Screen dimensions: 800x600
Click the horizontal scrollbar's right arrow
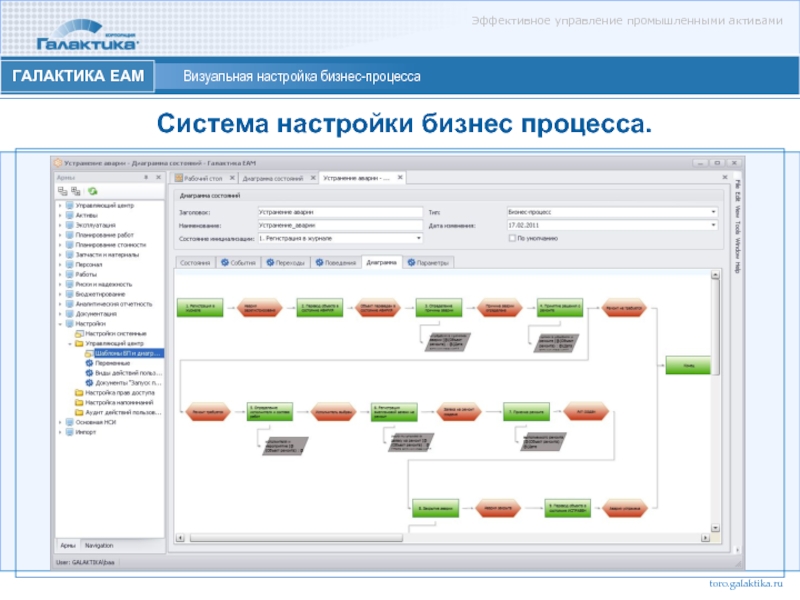coord(705,538)
